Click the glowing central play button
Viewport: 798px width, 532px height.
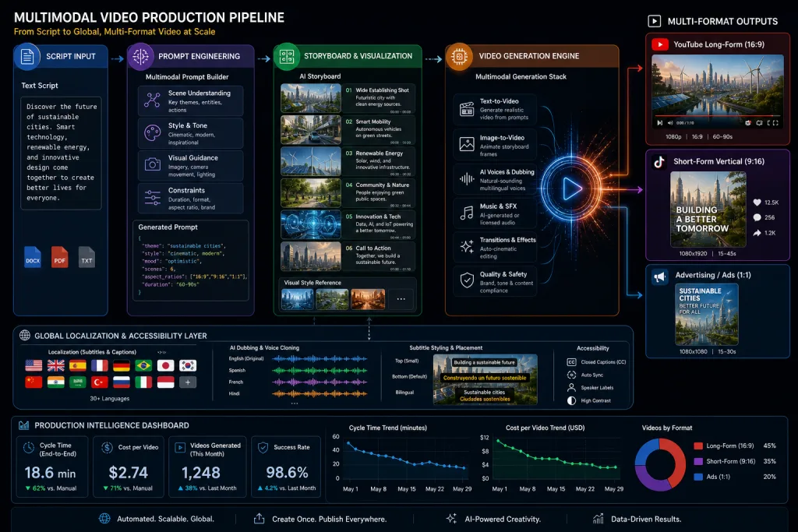point(571,189)
